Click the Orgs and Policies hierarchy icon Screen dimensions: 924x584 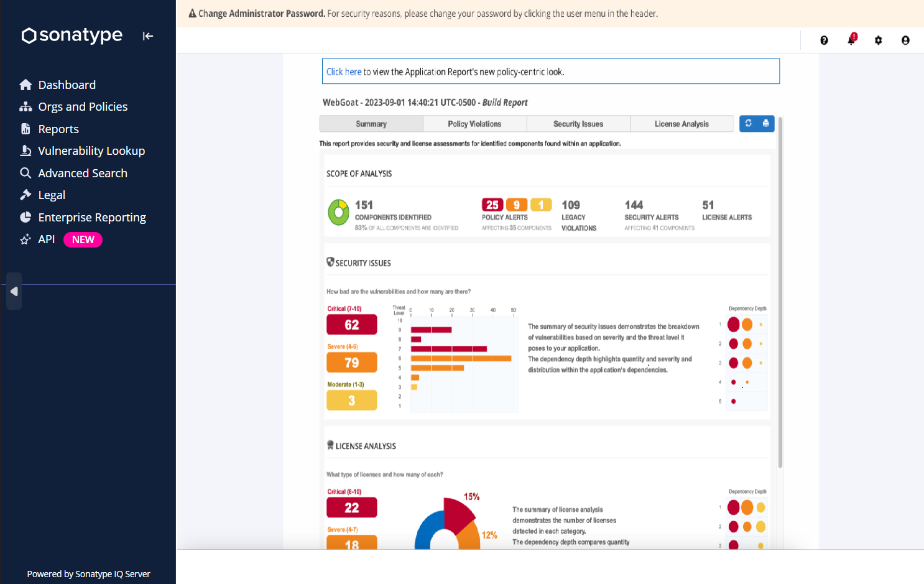pos(25,107)
